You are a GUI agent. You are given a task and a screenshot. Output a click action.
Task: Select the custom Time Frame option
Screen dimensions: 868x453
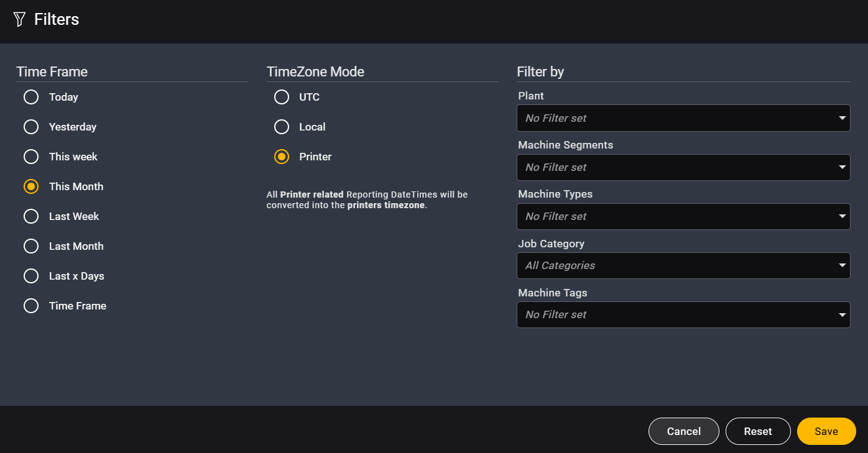point(31,306)
